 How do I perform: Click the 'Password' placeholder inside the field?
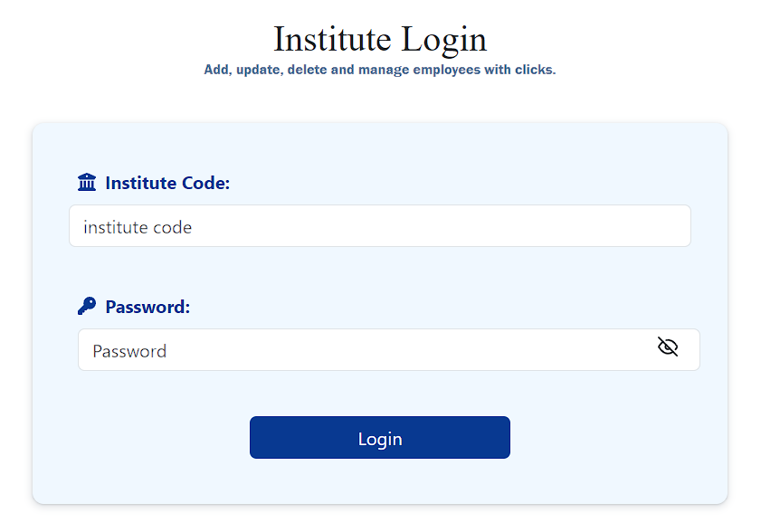coord(129,351)
